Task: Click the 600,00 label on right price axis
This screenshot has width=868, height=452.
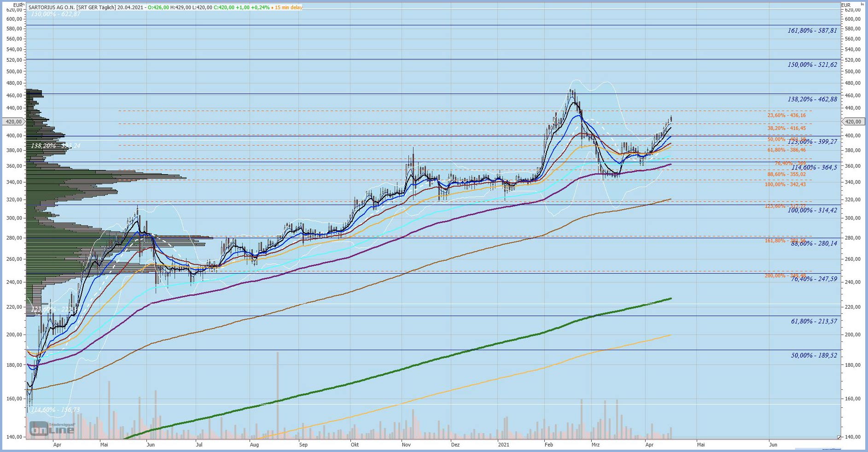Action: pyautogui.click(x=853, y=19)
